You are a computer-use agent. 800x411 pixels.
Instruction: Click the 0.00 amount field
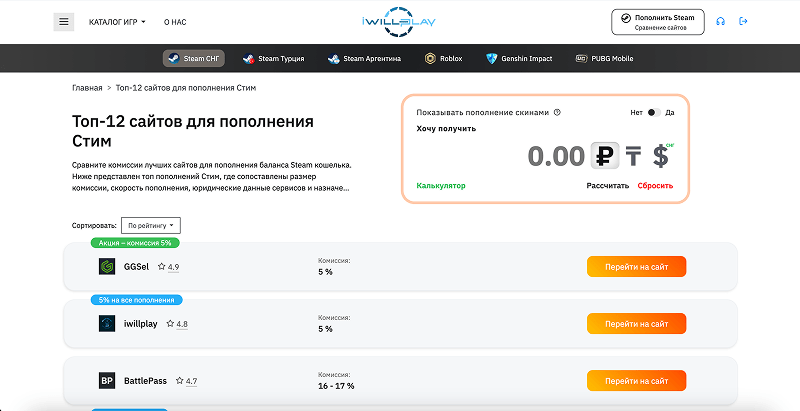click(x=556, y=156)
